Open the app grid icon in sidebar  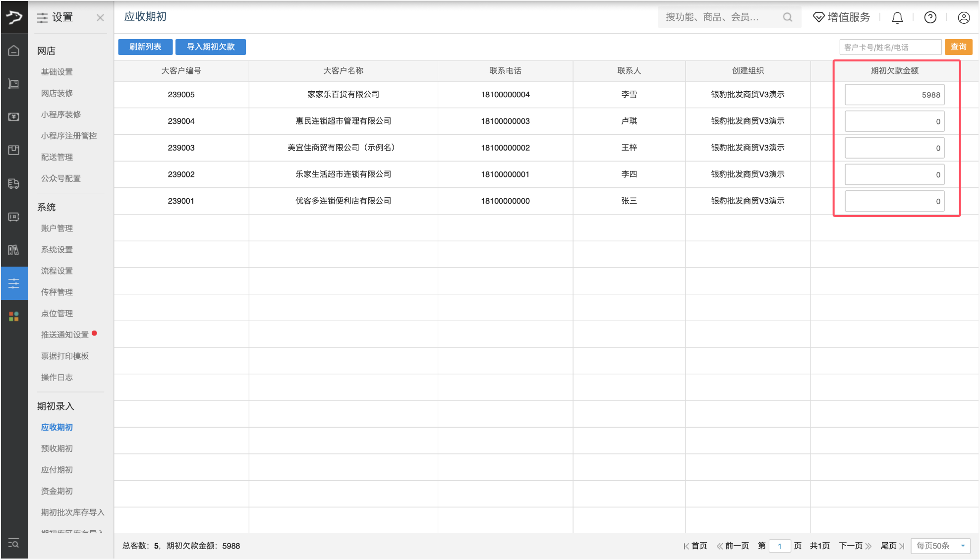14,316
